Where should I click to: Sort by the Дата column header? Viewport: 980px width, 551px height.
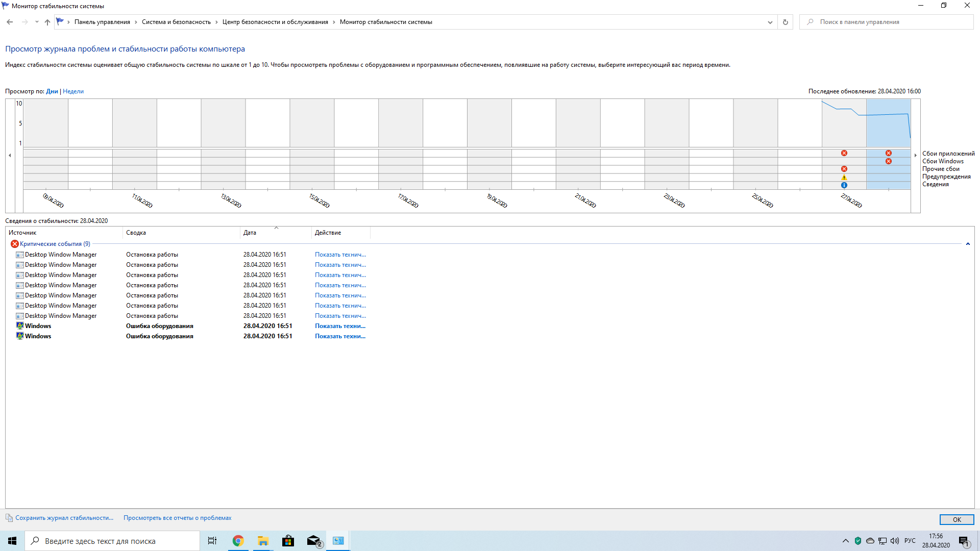click(276, 233)
